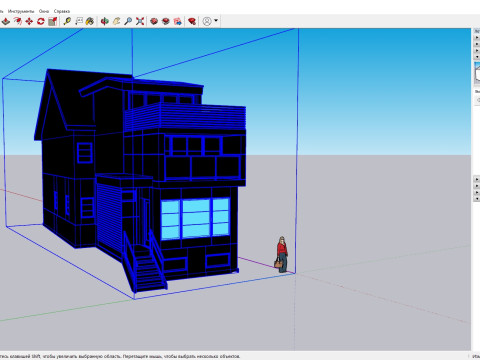Activate the Orbit camera tool
Image resolution: width=480 pixels, height=360 pixels.
(x=105, y=22)
